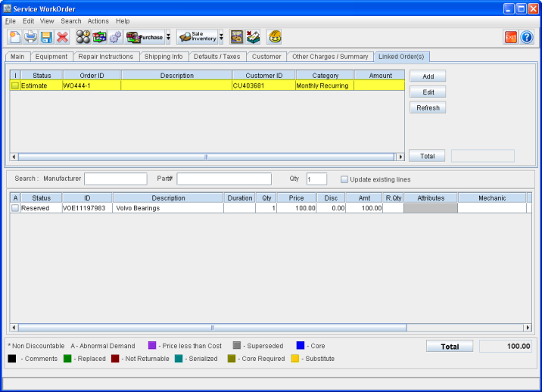542x392 pixels.
Task: Open the Sale Inventory search button
Action: (x=198, y=37)
